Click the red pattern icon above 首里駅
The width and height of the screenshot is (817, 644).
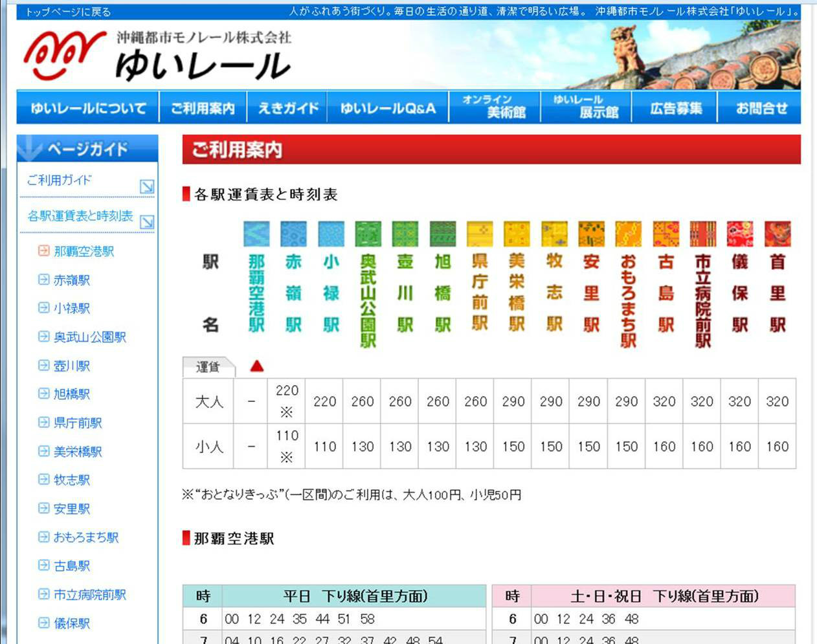click(x=778, y=234)
